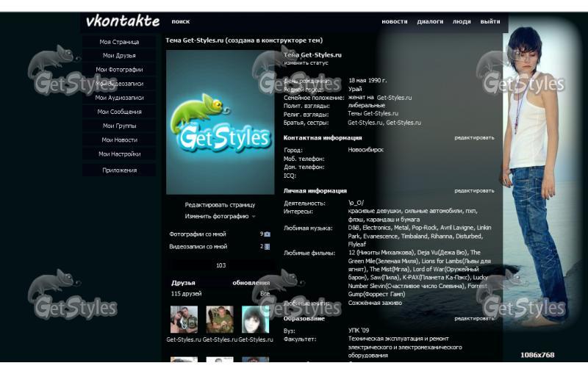Screen dimensions: 588x374
Task: Open second friend avatar thumbnail
Action: (x=220, y=320)
